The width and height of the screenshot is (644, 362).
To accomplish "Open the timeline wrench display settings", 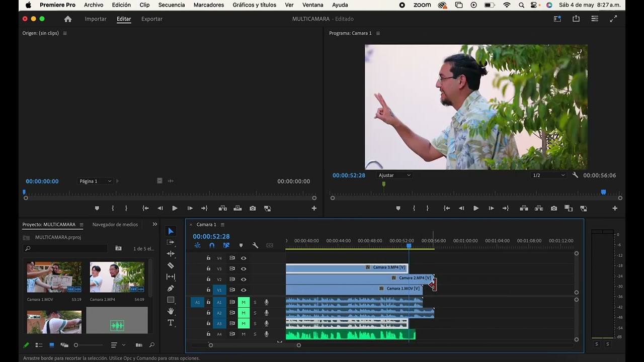I will pyautogui.click(x=255, y=245).
